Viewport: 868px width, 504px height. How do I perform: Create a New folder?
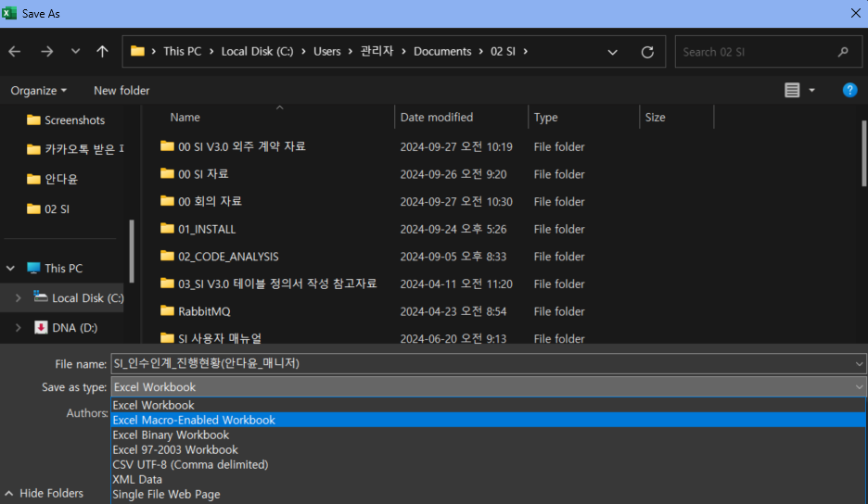[x=121, y=90]
